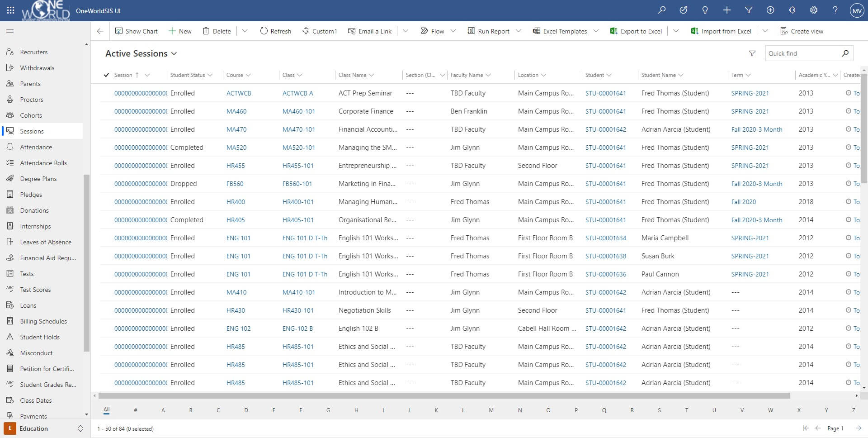The image size is (868, 438).
Task: Open Run Report dropdown
Action: (x=519, y=31)
